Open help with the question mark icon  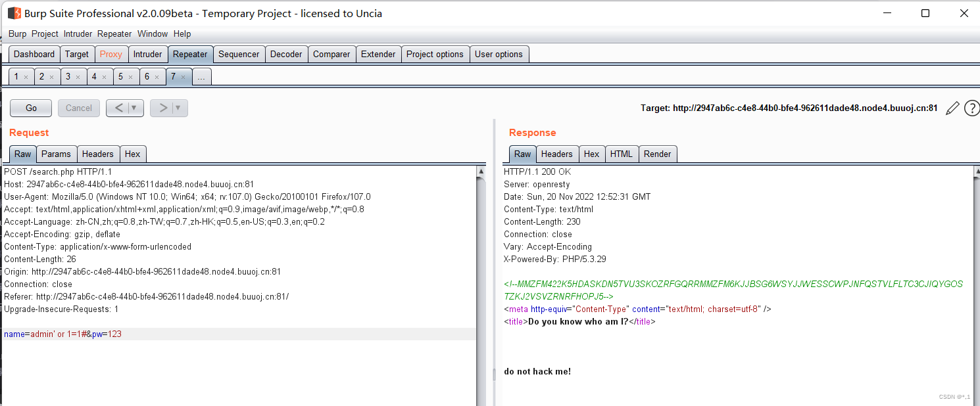[x=971, y=108]
